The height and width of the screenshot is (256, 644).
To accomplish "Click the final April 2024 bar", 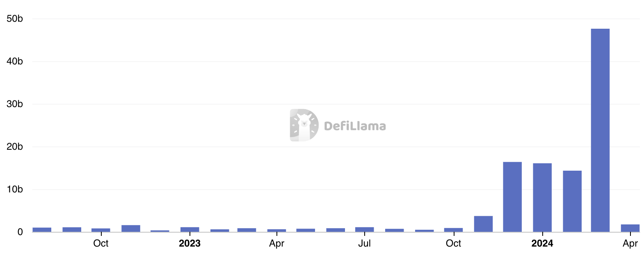I will pyautogui.click(x=630, y=228).
